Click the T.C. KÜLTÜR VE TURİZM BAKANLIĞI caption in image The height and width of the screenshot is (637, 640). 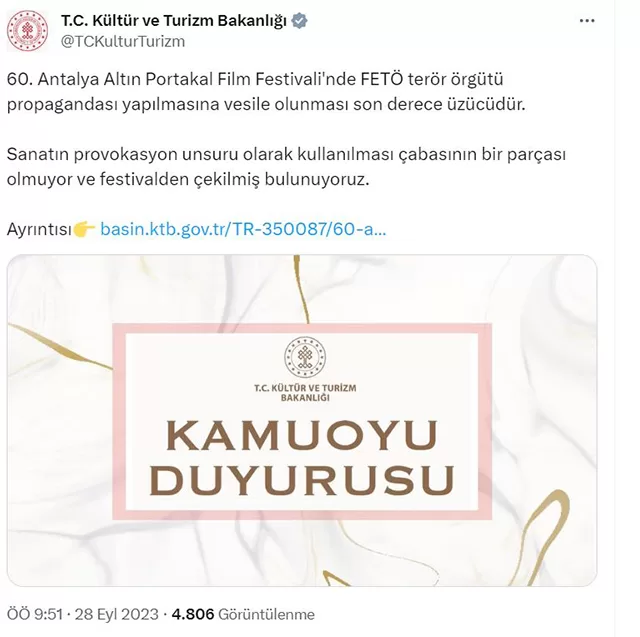pos(305,392)
